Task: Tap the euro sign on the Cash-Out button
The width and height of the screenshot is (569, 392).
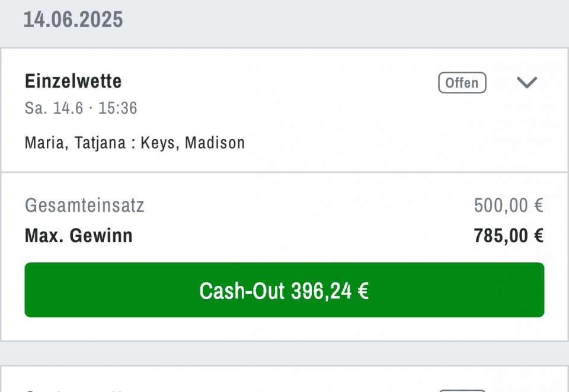Action: (x=363, y=291)
